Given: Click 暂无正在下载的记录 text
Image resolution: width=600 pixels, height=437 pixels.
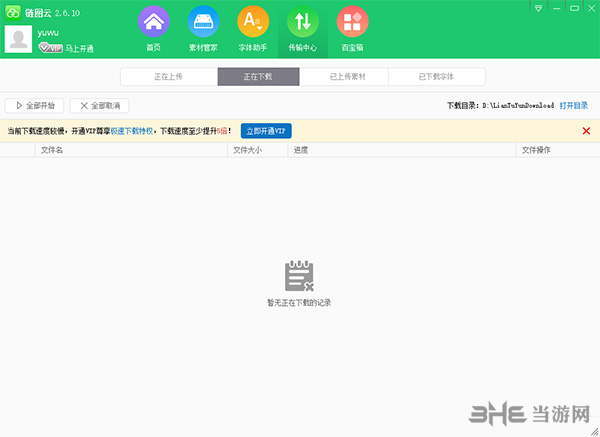Looking at the screenshot, I should tap(299, 303).
